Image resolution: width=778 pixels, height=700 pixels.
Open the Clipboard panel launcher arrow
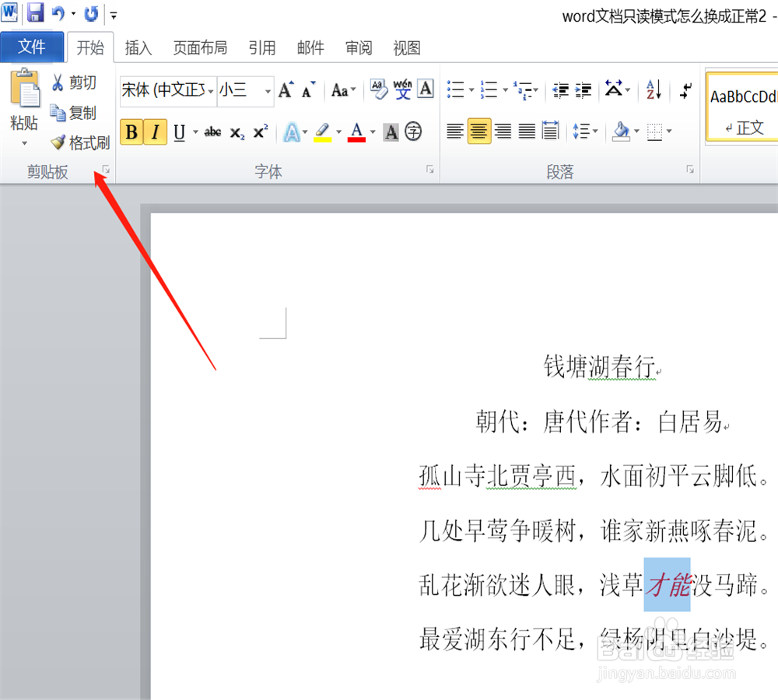pyautogui.click(x=107, y=168)
